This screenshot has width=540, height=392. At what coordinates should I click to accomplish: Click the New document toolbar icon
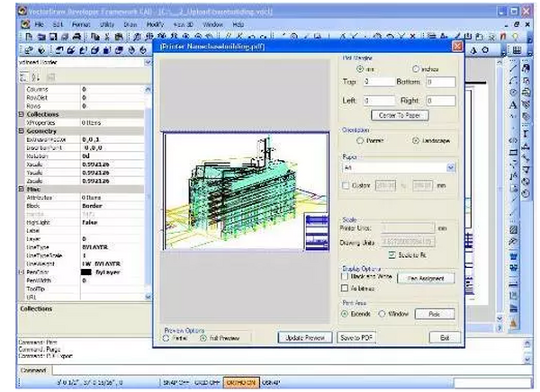click(30, 37)
